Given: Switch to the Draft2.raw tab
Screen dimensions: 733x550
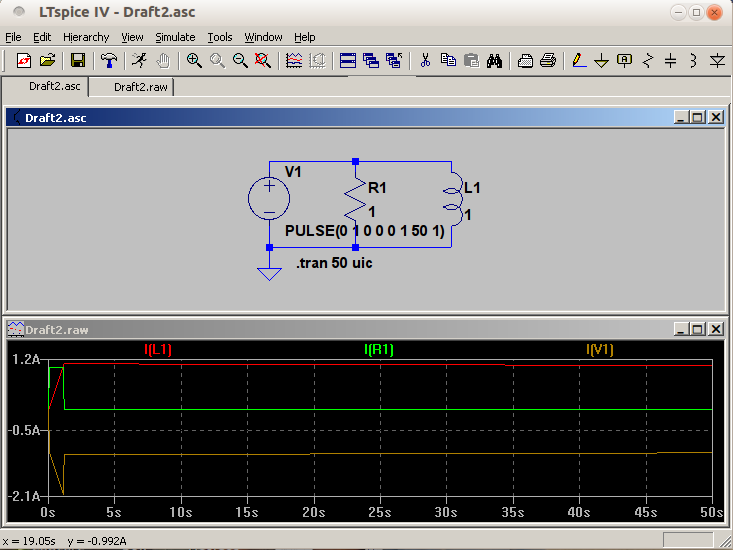Looking at the screenshot, I should (x=140, y=87).
